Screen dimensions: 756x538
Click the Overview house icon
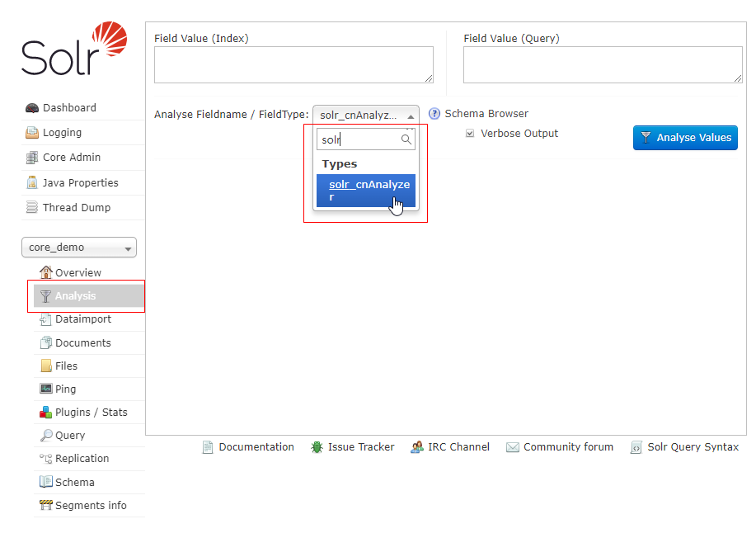(46, 272)
